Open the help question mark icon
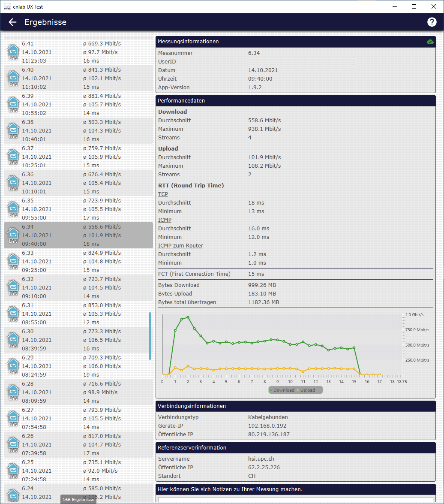Screen dimensions: 444x504 [432, 22]
